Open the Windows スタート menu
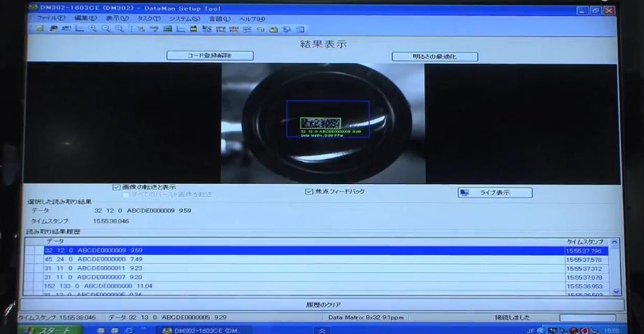Viewport: 644px width, 334px height. coord(48,330)
